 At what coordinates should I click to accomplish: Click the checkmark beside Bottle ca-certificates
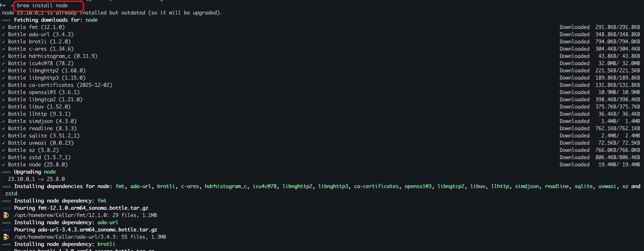point(4,85)
